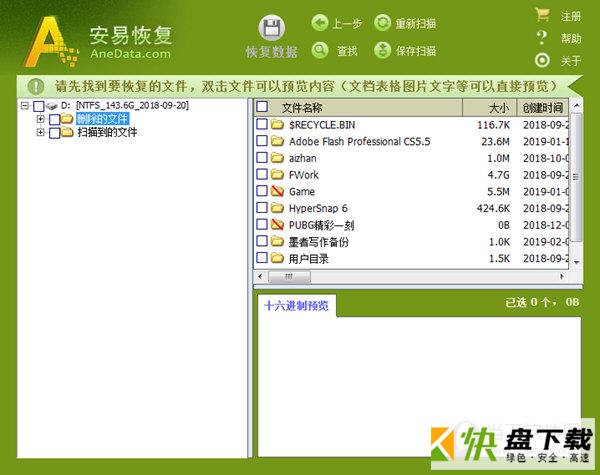Select the D: [NTFS_143.6G_2018-09-20] tree label
600x475 pixels.
point(125,105)
